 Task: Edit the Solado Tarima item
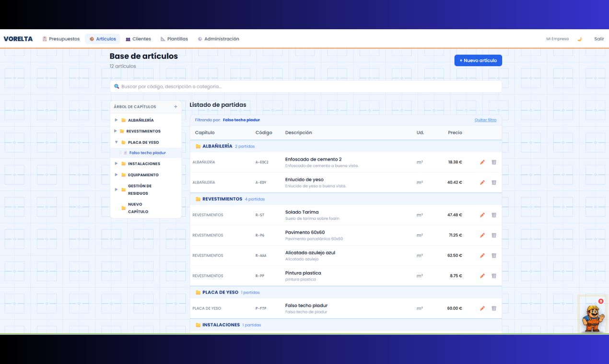point(482,215)
